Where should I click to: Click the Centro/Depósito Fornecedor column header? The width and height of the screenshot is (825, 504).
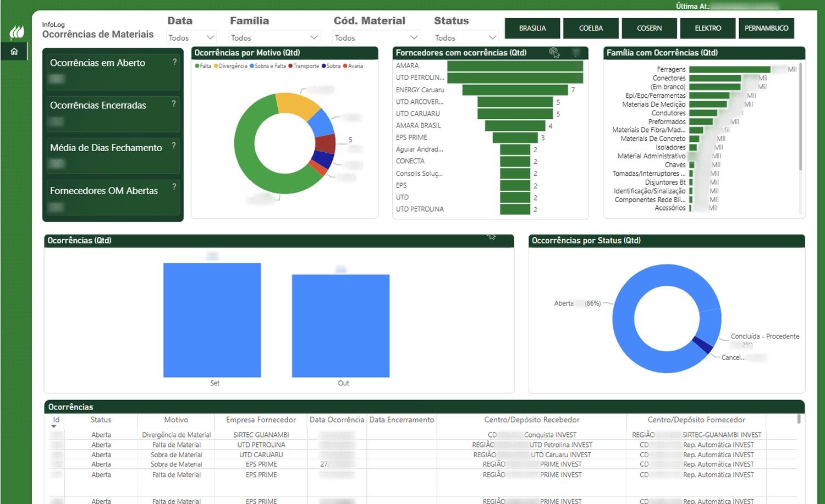[x=696, y=420]
